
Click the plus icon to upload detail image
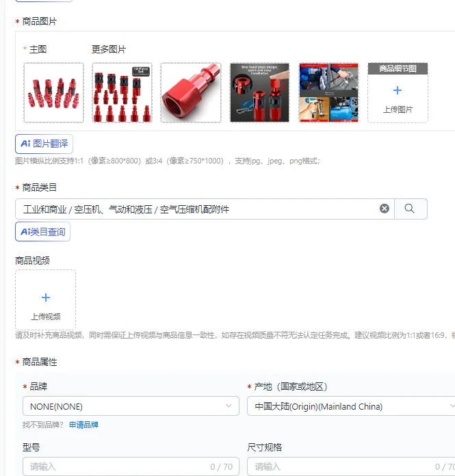point(398,90)
